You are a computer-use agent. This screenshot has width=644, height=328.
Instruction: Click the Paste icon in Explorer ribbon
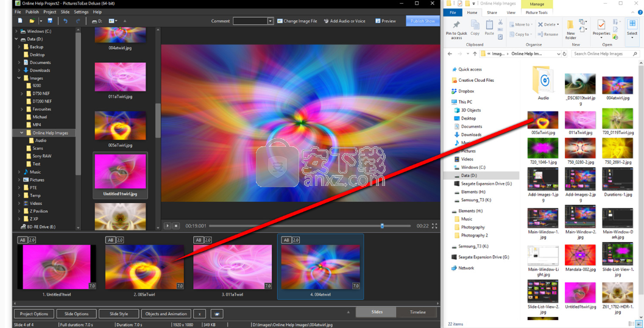489,24
